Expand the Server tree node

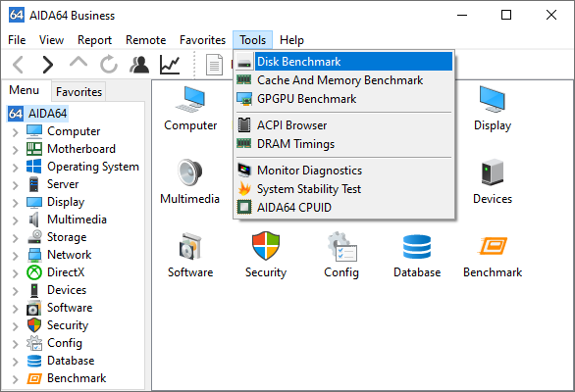pyautogui.click(x=15, y=184)
